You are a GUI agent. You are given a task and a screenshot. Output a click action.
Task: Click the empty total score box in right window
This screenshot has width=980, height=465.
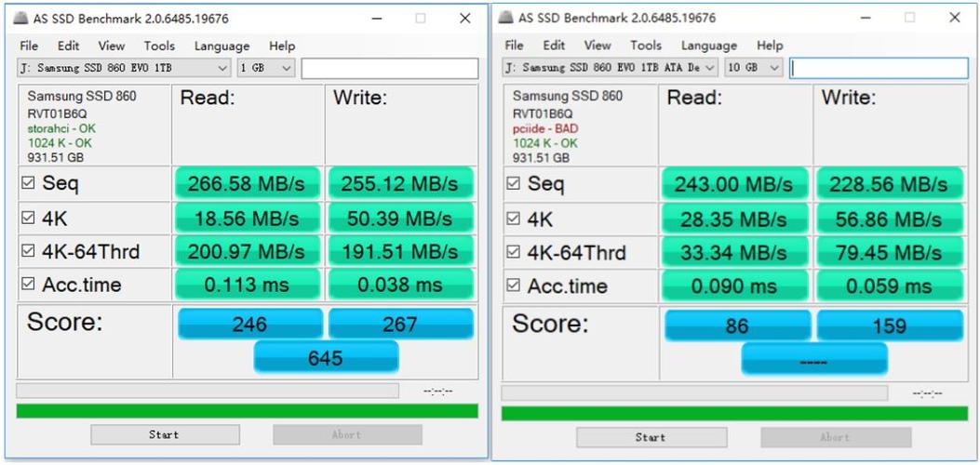(813, 360)
